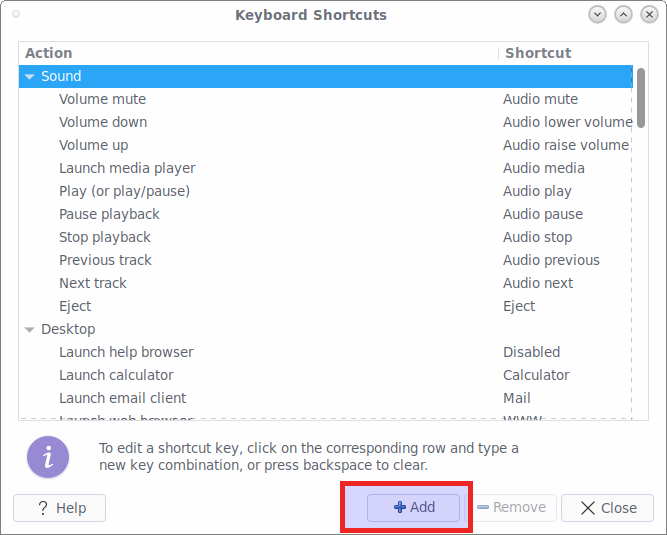Click the Action column header
Viewport: 667px width, 535px height.
[x=49, y=53]
